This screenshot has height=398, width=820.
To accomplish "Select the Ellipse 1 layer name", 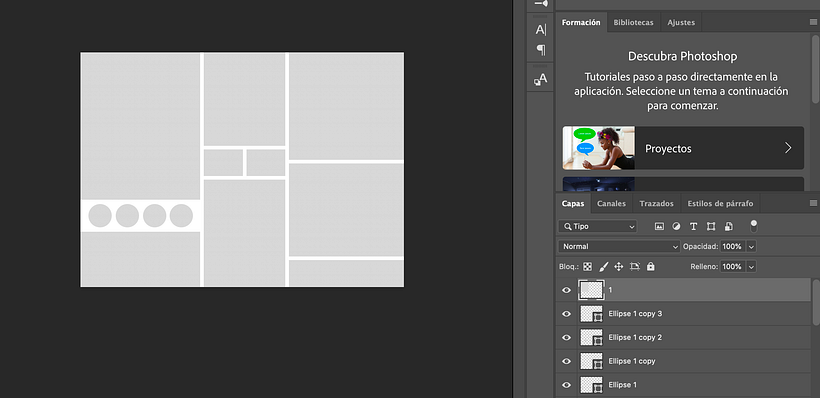I will (x=622, y=385).
